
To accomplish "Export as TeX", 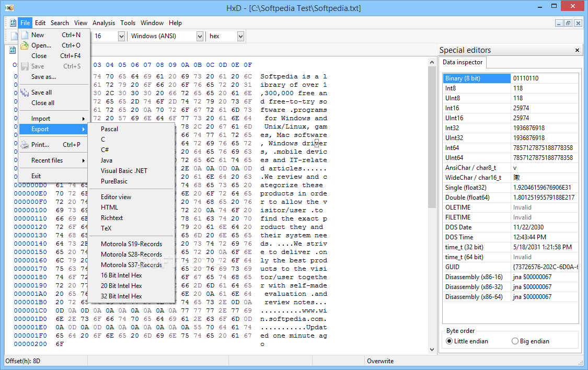I will (131, 228).
